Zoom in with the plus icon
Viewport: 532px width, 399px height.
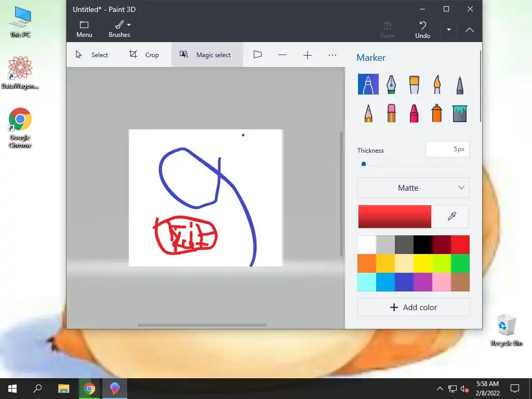point(308,55)
